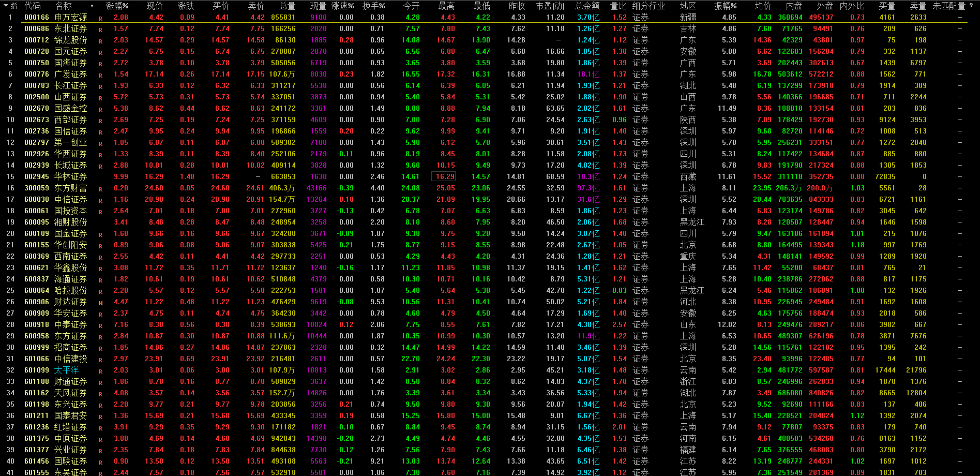Sort by 名称 column header
The image size is (980, 476).
tap(63, 6)
